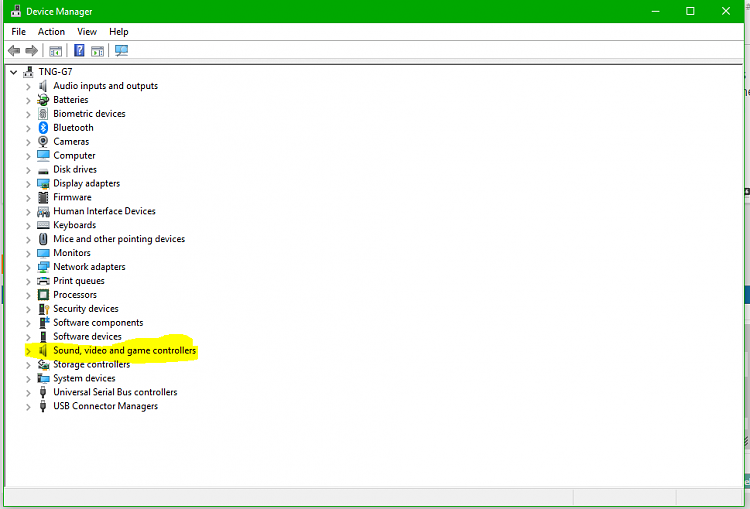Click the Network adapters icon
The width and height of the screenshot is (750, 509).
[x=43, y=266]
